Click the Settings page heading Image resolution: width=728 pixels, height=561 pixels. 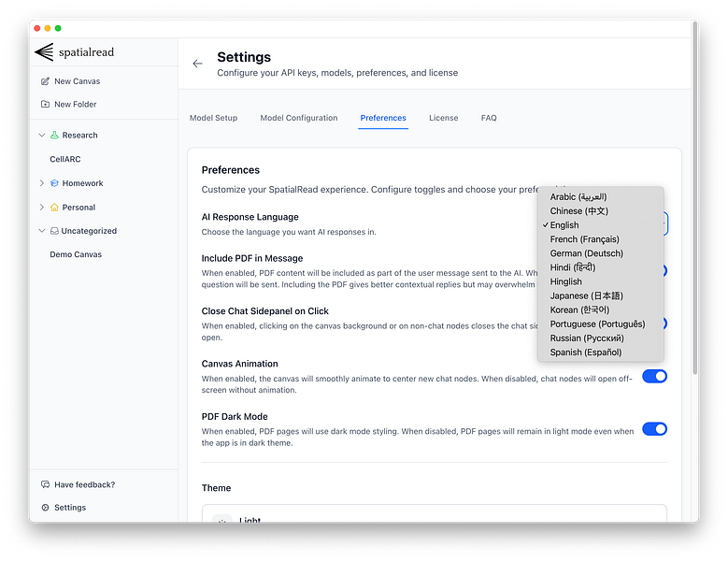(x=244, y=57)
